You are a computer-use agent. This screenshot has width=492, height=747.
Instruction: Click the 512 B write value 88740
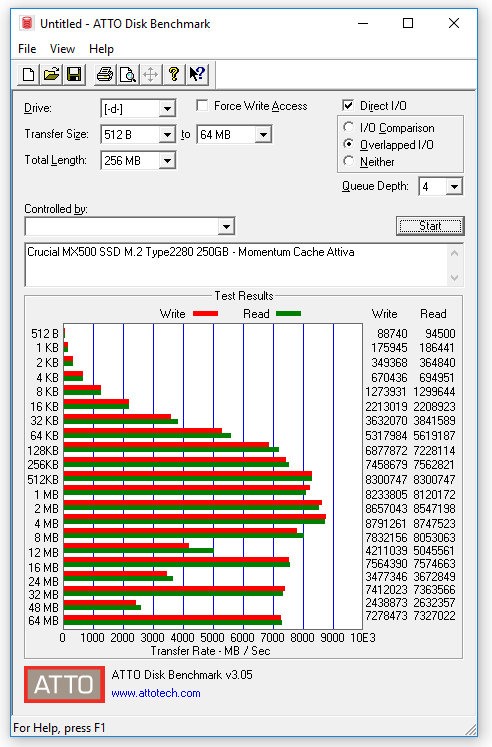392,334
